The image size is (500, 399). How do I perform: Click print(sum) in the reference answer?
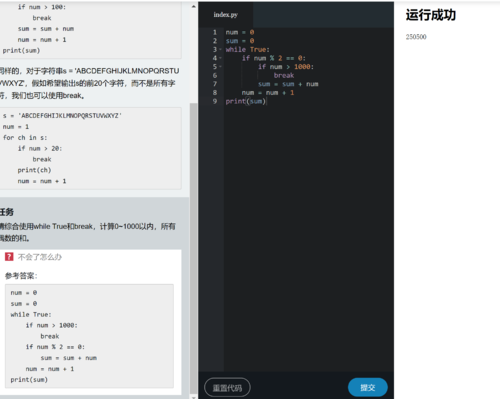[29, 380]
